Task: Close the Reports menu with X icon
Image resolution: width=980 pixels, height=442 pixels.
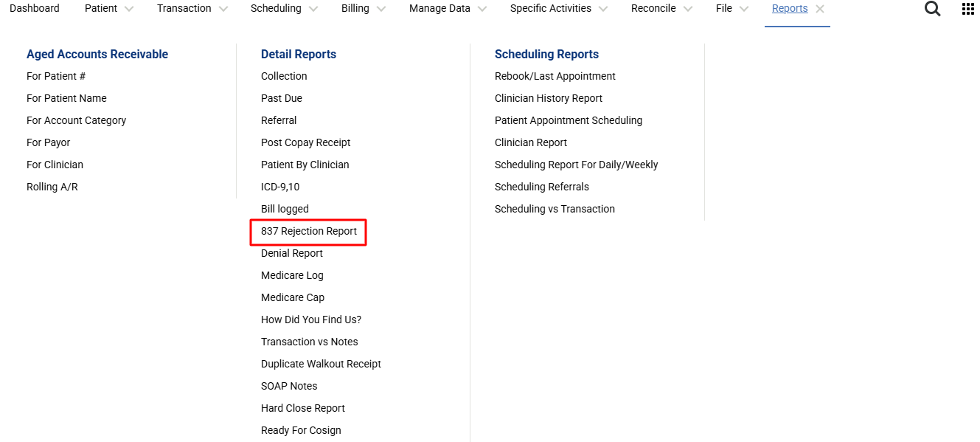Action: tap(819, 9)
